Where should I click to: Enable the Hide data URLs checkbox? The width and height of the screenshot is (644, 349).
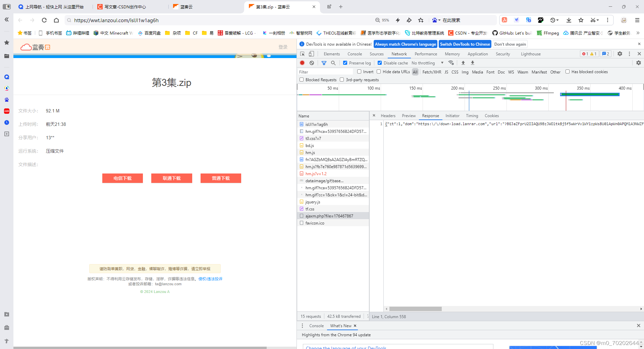[x=379, y=71]
